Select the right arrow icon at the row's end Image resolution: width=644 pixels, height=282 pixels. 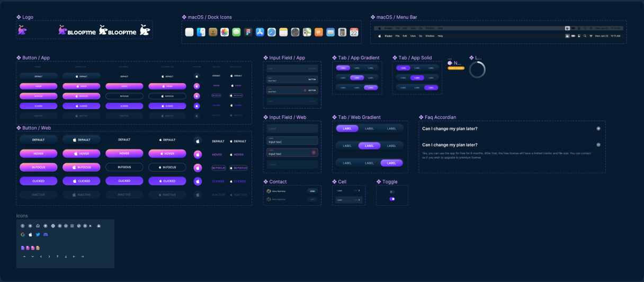[82, 257]
